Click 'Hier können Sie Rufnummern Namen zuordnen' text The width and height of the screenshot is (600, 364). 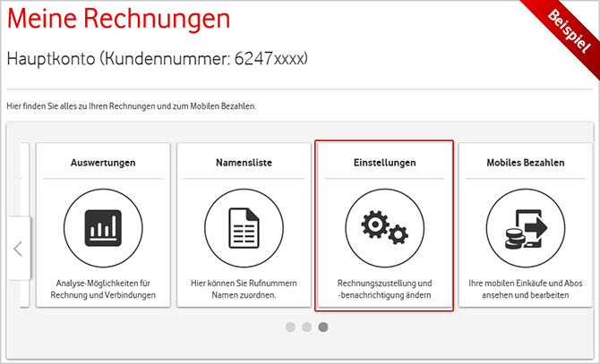point(244,289)
